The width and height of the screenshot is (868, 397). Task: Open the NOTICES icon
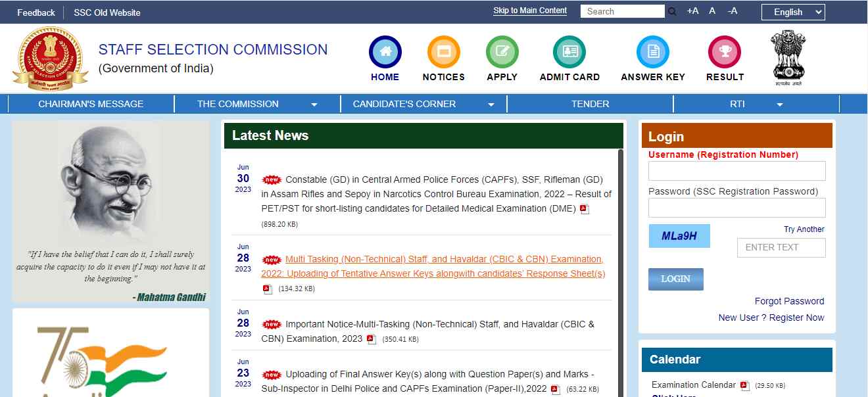click(444, 52)
